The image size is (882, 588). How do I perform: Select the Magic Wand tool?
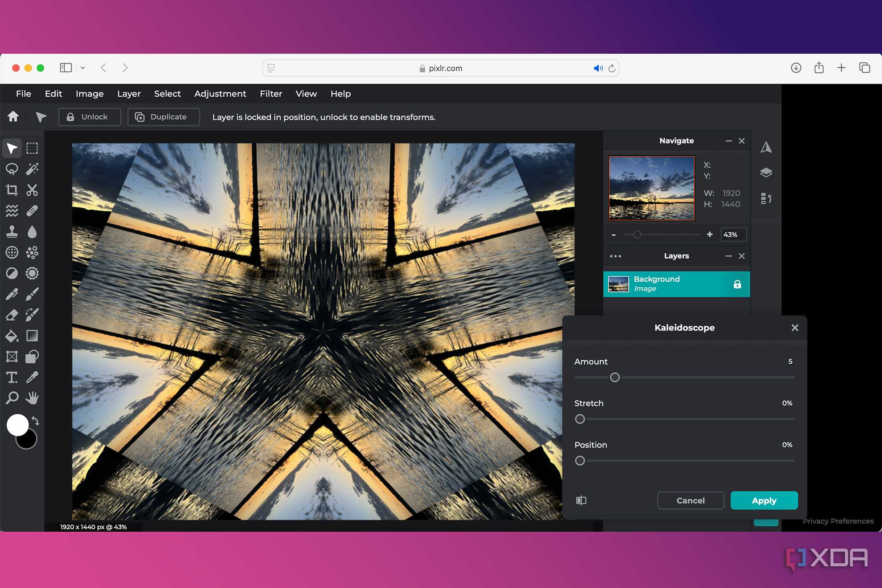click(32, 169)
